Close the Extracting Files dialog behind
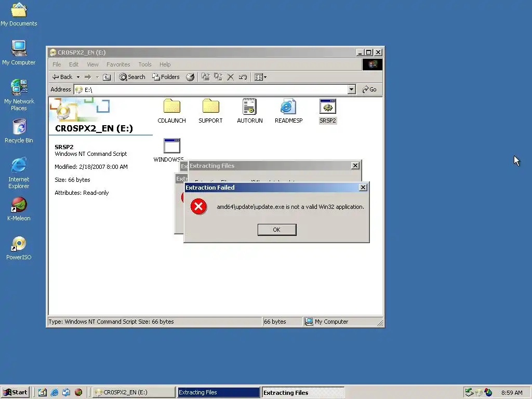This screenshot has width=532, height=399. click(355, 166)
